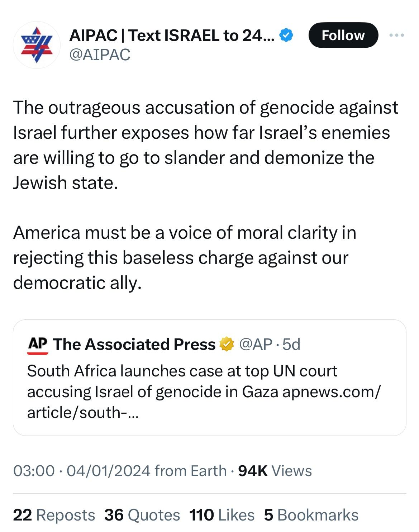Click the 5d timestamp on the quoted tweet

291,345
